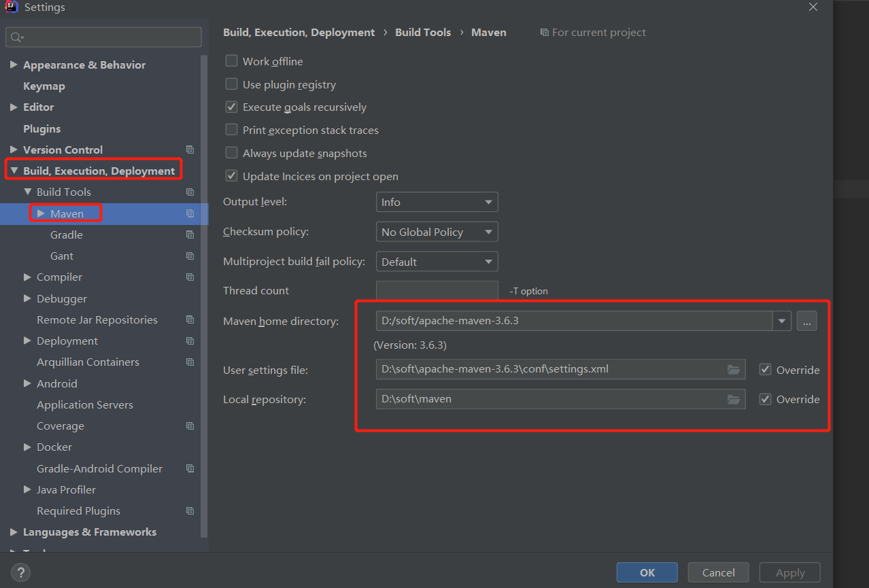The height and width of the screenshot is (588, 869).
Task: Click project-level icon beside Gradle row
Action: [190, 235]
